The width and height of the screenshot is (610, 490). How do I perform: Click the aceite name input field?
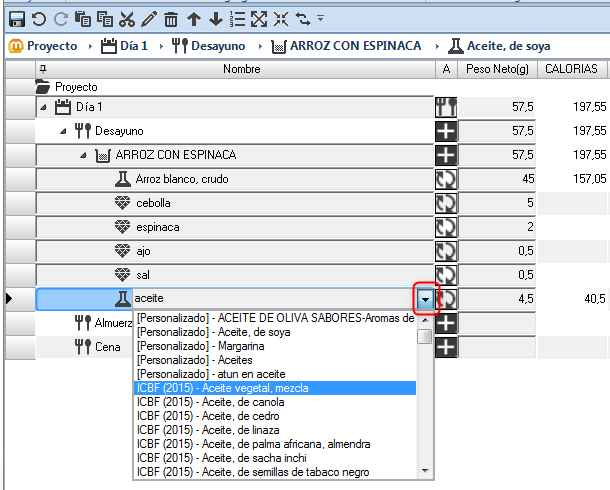274,299
